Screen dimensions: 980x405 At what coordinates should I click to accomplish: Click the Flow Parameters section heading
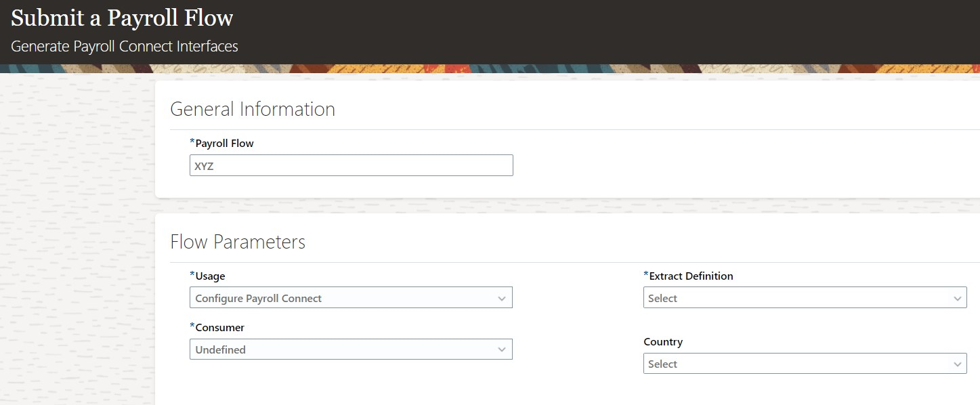tap(238, 242)
